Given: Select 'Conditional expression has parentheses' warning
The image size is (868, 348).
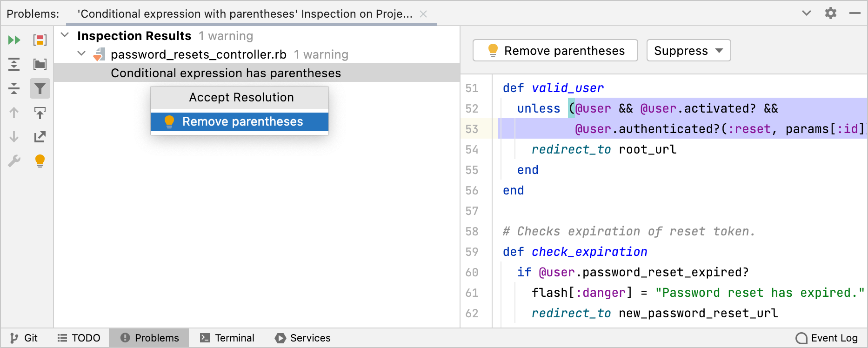Looking at the screenshot, I should pyautogui.click(x=226, y=73).
